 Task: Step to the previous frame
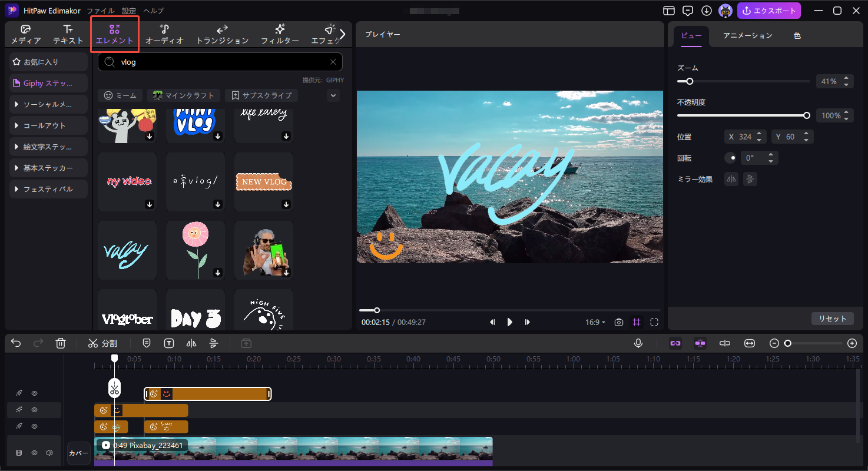492,322
